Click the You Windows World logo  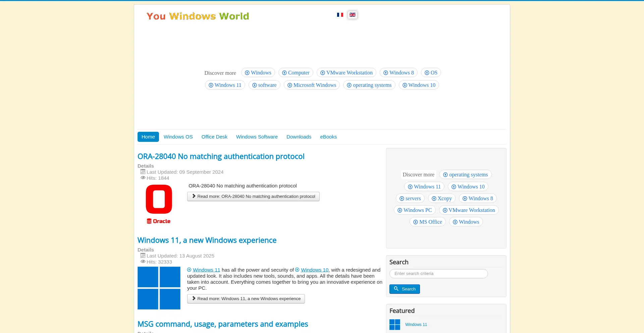[x=198, y=16]
